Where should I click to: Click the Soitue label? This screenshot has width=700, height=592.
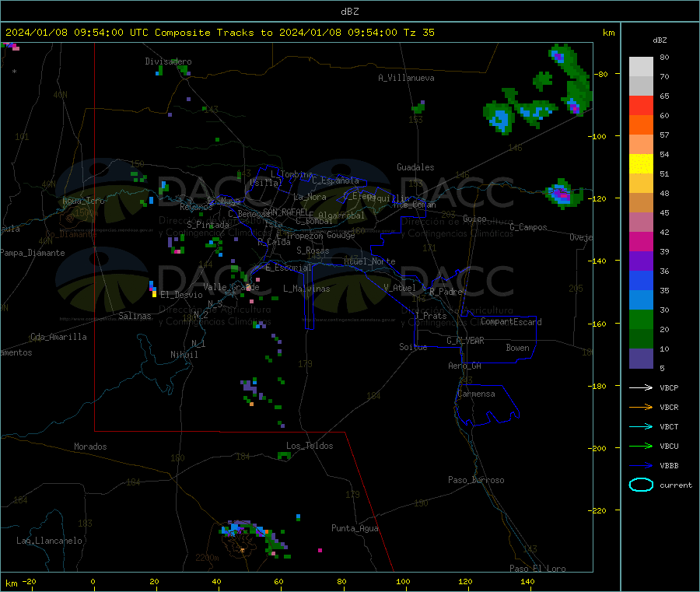click(413, 347)
